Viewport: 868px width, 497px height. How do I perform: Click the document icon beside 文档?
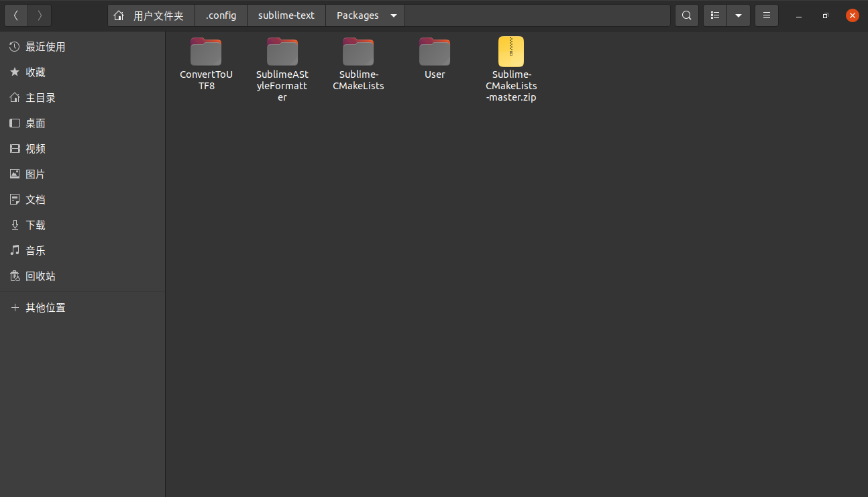tap(15, 200)
